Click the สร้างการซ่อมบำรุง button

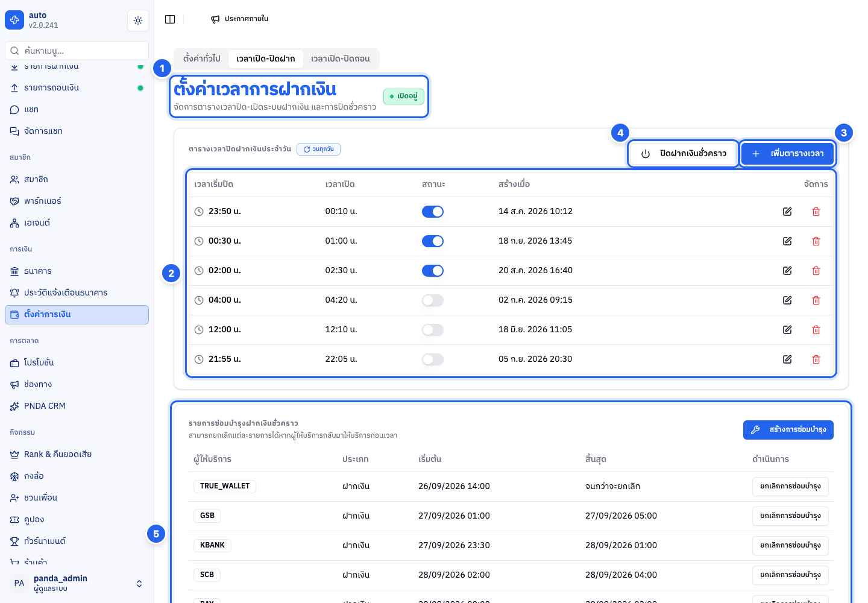click(788, 430)
